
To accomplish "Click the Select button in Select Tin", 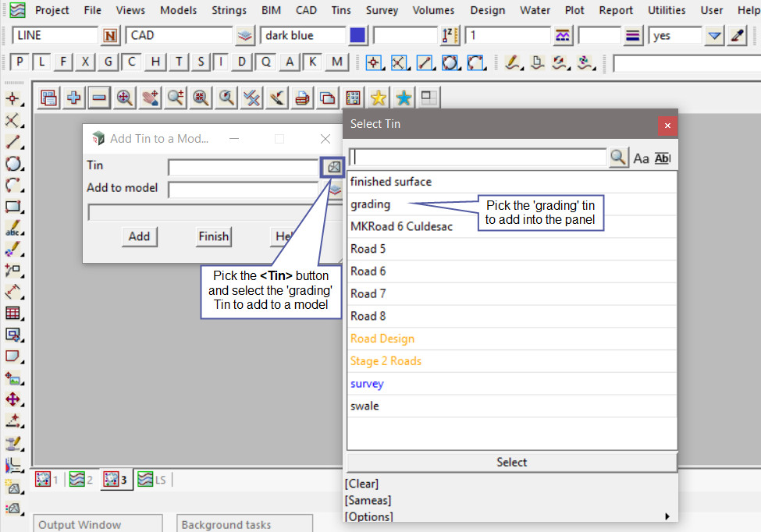I will tap(511, 462).
